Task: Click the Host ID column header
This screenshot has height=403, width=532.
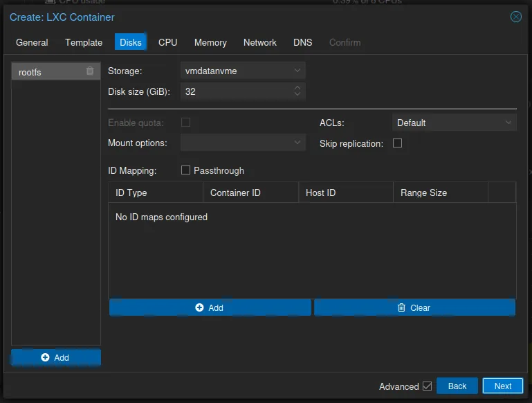Action: pos(346,192)
